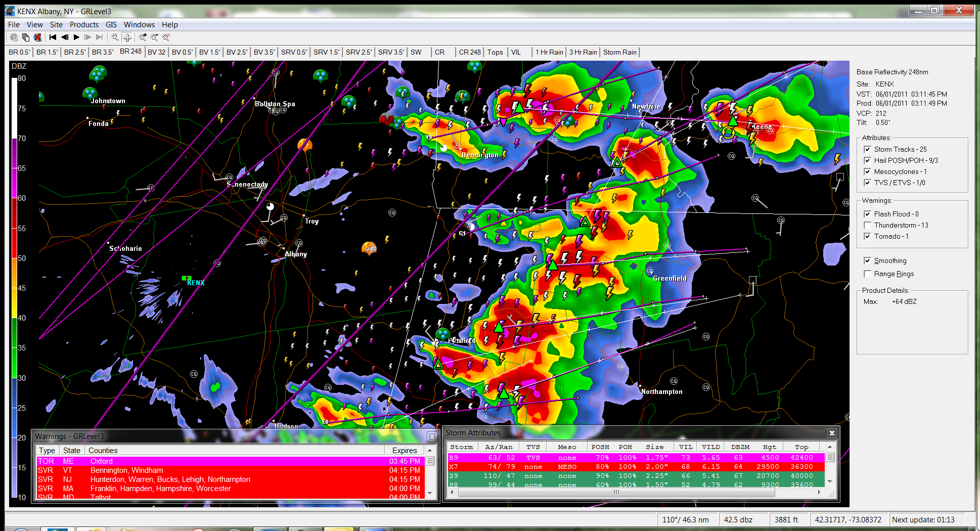Jump to last radar frame
The image size is (980, 531).
pyautogui.click(x=100, y=37)
